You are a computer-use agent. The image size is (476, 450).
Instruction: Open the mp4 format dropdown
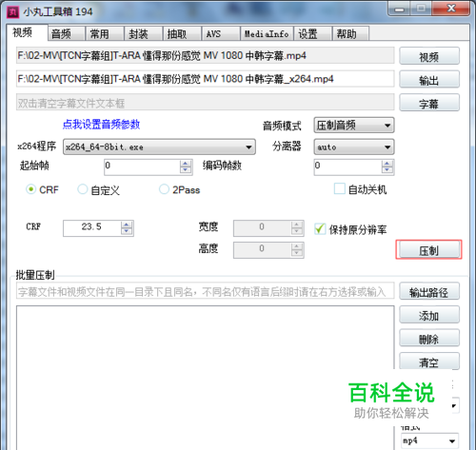(x=429, y=440)
